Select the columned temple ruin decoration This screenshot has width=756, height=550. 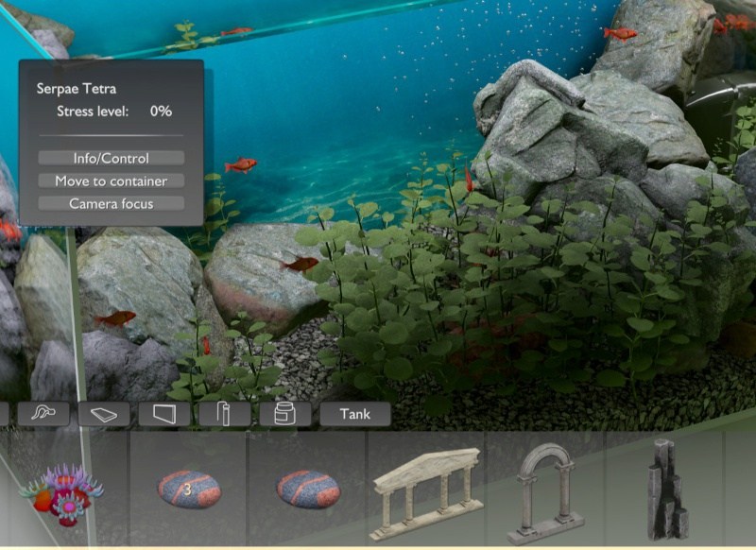tap(427, 491)
